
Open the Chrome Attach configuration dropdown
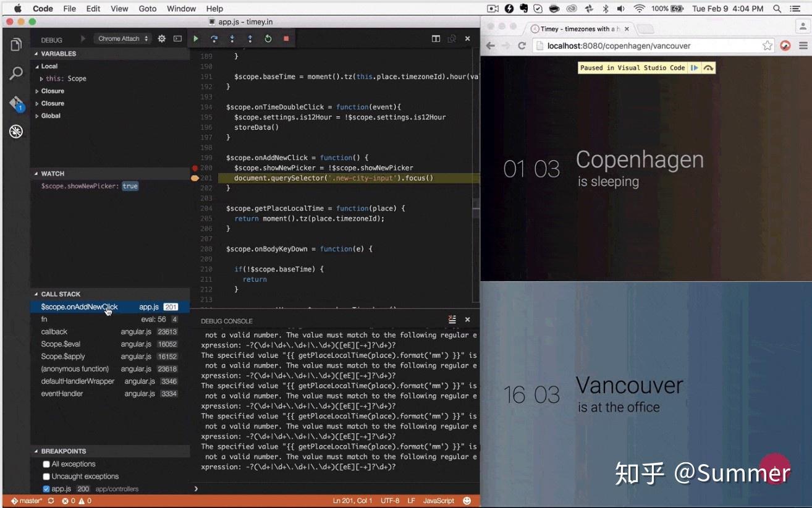point(122,38)
